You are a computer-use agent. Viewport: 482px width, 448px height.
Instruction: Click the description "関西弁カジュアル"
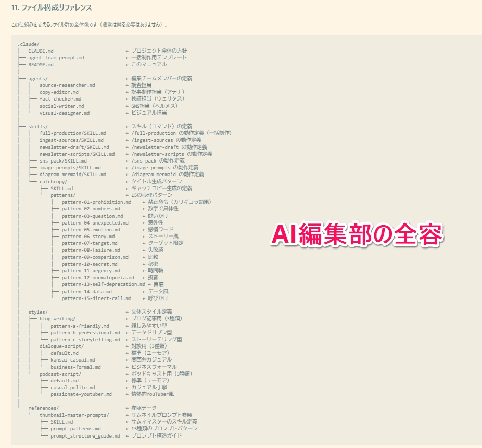tap(151, 359)
